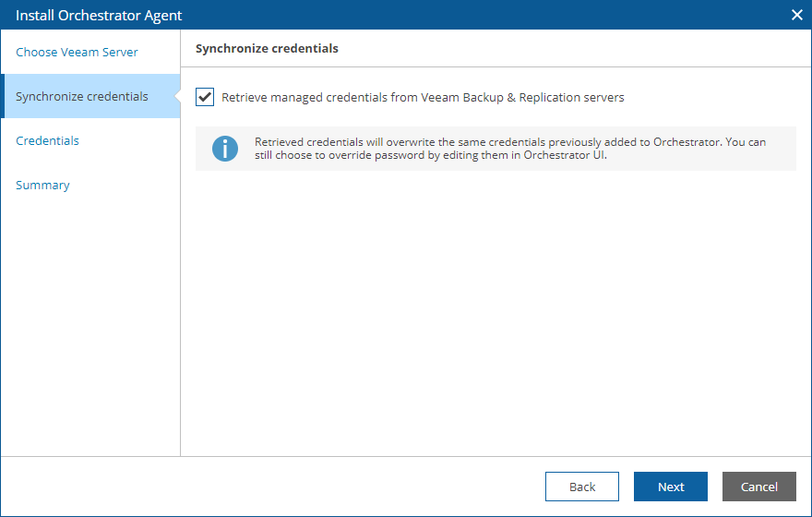The image size is (812, 517).
Task: Click the 'still choose to override password' text line
Action: (x=430, y=155)
